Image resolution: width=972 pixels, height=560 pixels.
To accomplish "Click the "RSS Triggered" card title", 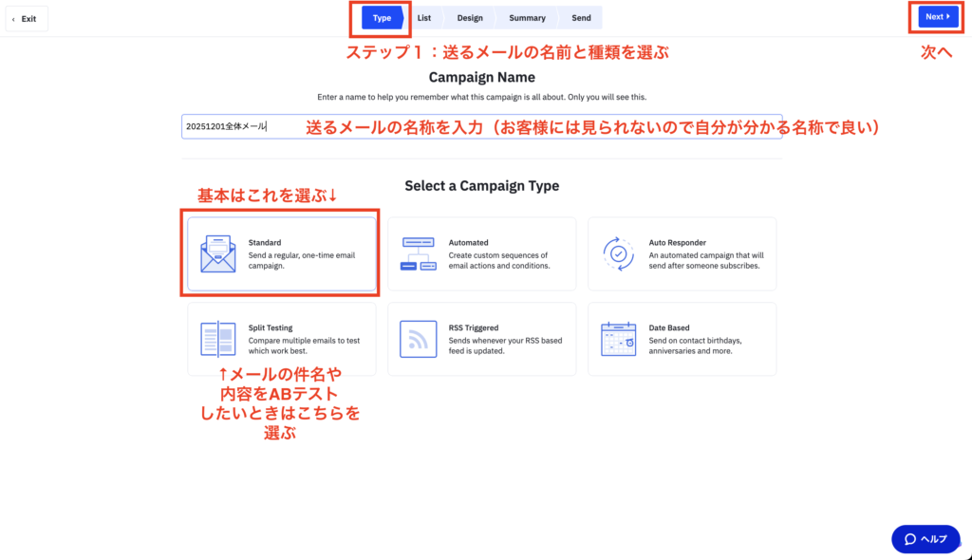I will pyautogui.click(x=473, y=327).
